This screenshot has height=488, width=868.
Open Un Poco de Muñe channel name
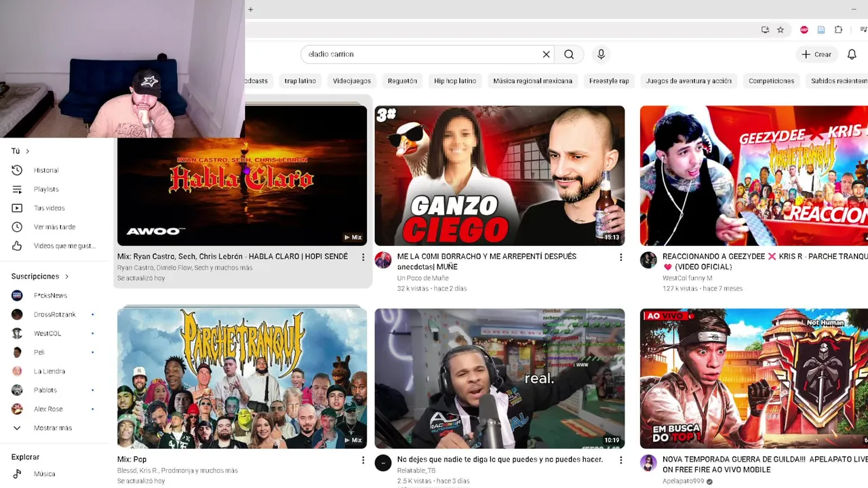423,278
